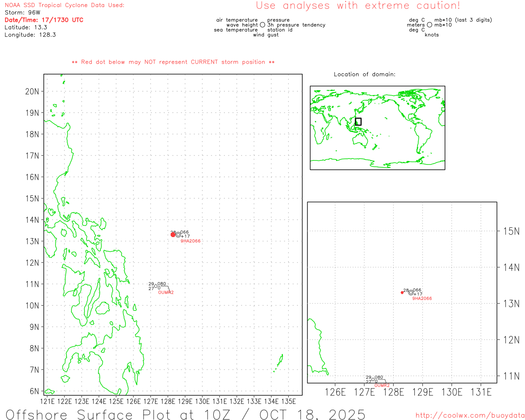Click the units legend circle next to meters

[429, 25]
